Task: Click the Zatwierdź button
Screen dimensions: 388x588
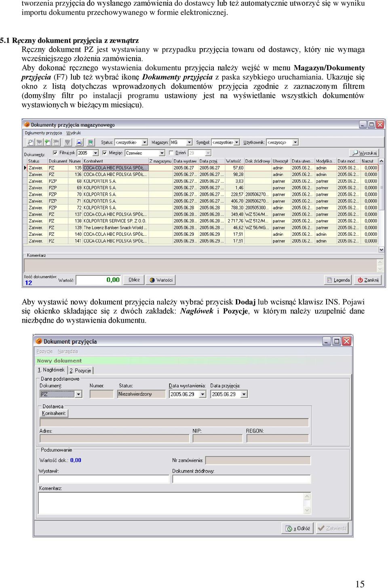Action: click(x=332, y=528)
